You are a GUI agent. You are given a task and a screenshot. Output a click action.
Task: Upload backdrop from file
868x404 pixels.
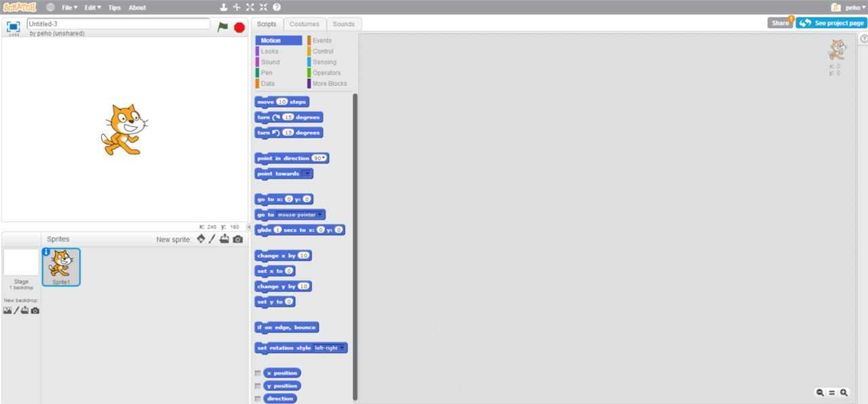25,310
